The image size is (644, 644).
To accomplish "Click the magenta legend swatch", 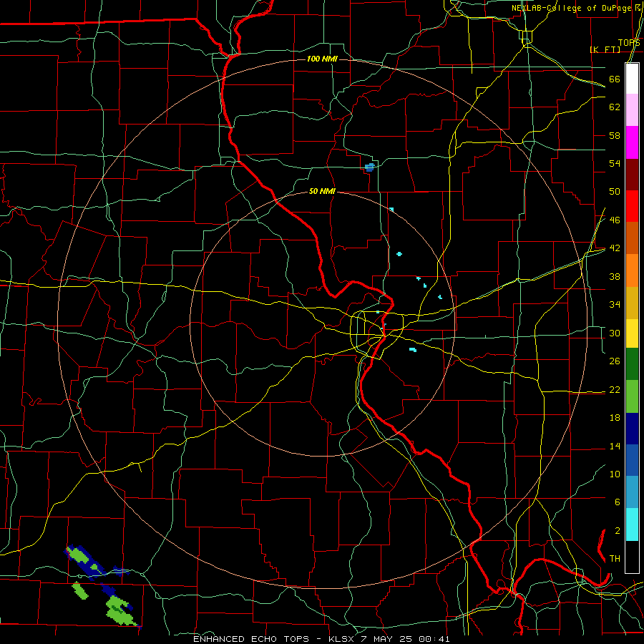I will tap(632, 142).
